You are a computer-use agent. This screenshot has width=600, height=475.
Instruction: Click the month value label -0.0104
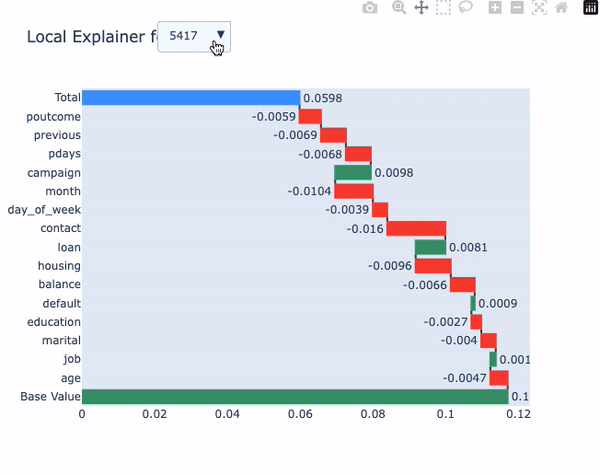(309, 191)
